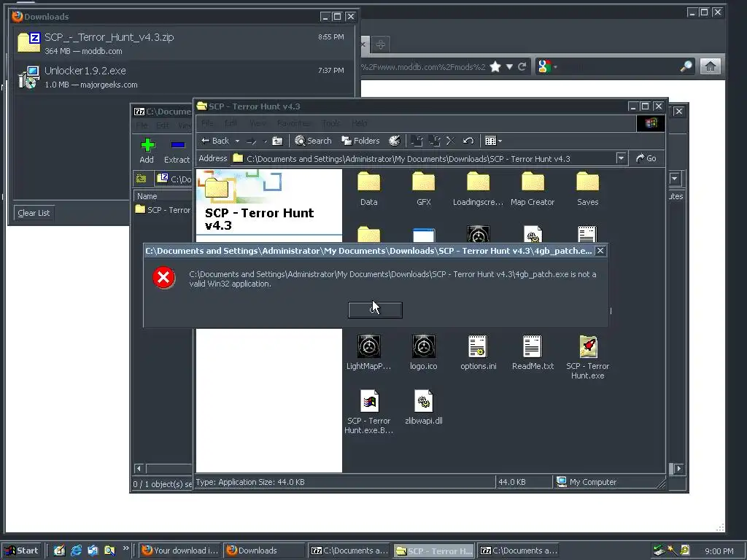Expand the Explorer Address bar dropdown
The image size is (747, 560).
[x=621, y=158]
